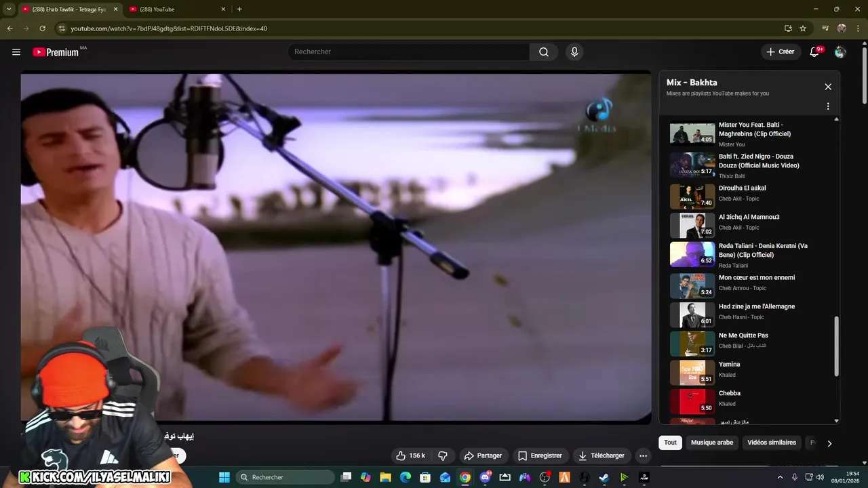This screenshot has width=868, height=488.
Task: Click the playlist panel scrollbar thumb
Action: pyautogui.click(x=836, y=346)
